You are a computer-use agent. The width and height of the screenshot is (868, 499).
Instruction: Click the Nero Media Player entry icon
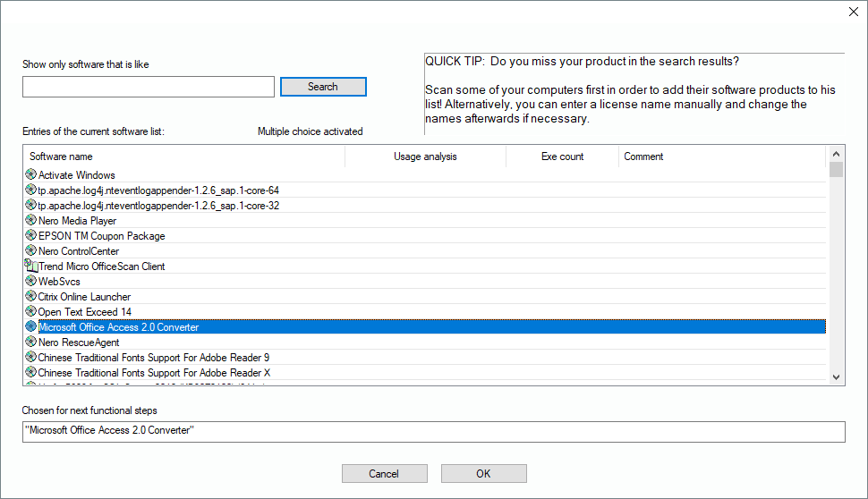(31, 221)
